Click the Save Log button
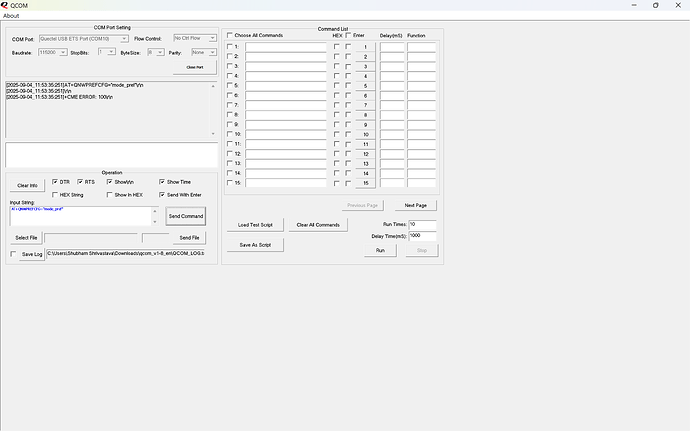The width and height of the screenshot is (690, 431). pos(32,254)
